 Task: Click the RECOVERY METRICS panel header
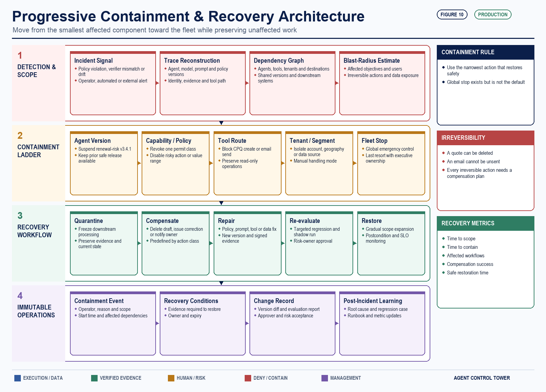486,223
